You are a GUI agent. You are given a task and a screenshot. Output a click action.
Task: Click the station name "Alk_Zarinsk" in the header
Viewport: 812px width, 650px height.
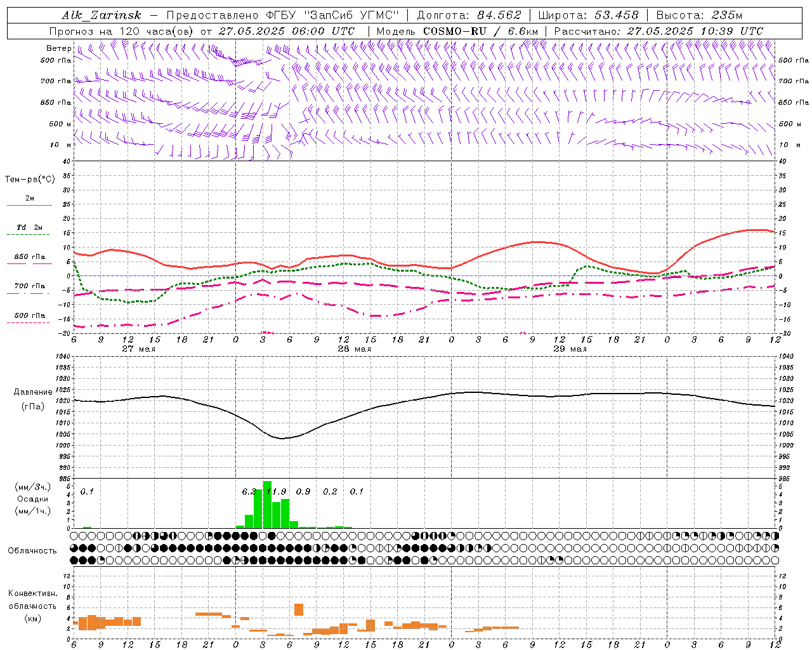pyautogui.click(x=101, y=15)
